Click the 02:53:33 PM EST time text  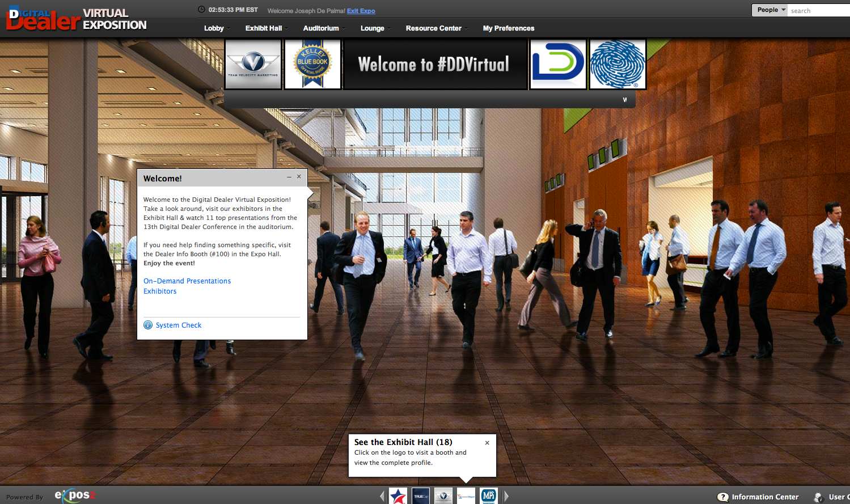click(x=233, y=10)
